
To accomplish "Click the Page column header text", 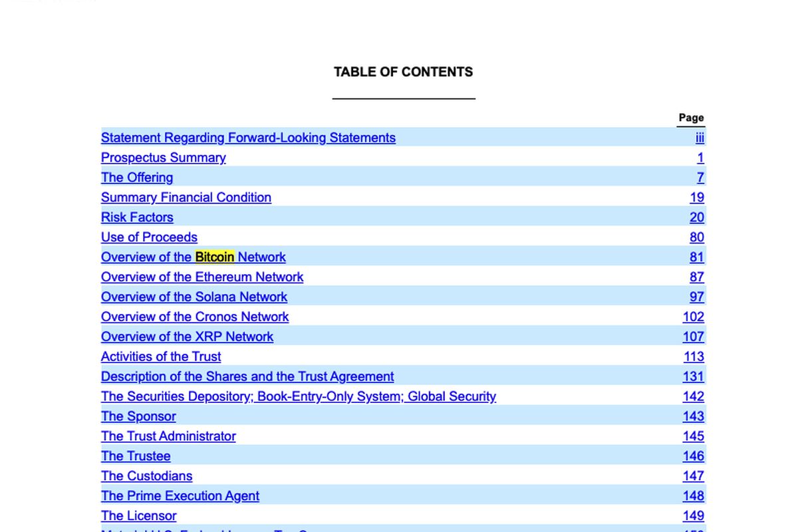I will click(692, 118).
